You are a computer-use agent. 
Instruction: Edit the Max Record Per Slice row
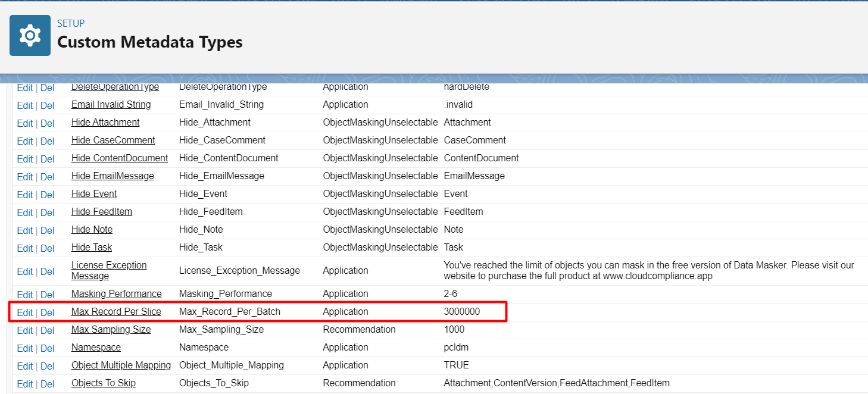pos(25,312)
